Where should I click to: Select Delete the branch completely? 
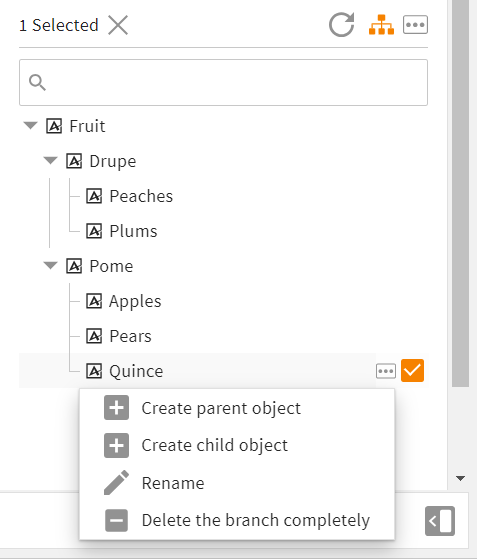coord(256,520)
